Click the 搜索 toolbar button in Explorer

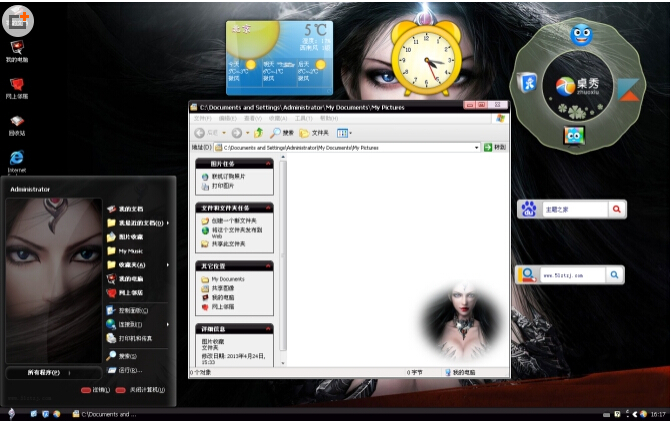click(x=282, y=133)
